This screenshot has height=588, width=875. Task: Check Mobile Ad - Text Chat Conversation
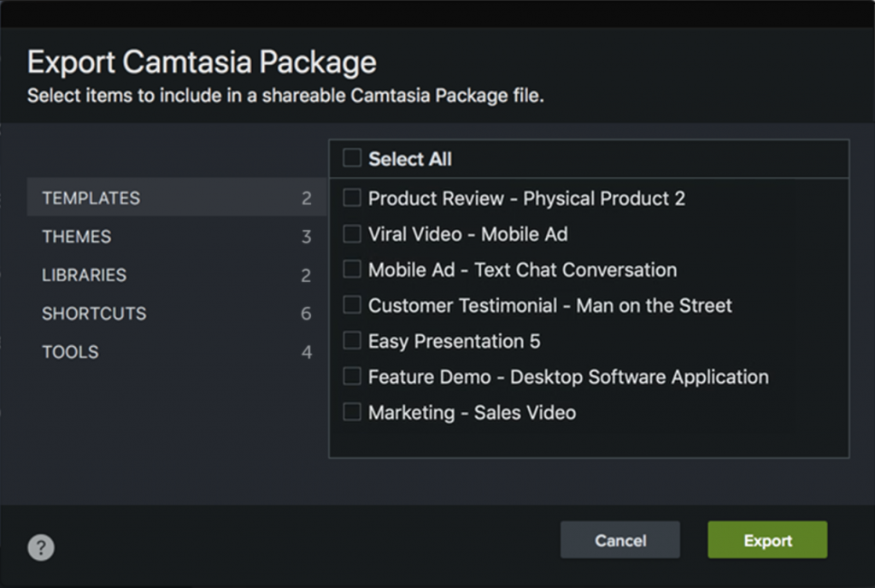pos(352,269)
